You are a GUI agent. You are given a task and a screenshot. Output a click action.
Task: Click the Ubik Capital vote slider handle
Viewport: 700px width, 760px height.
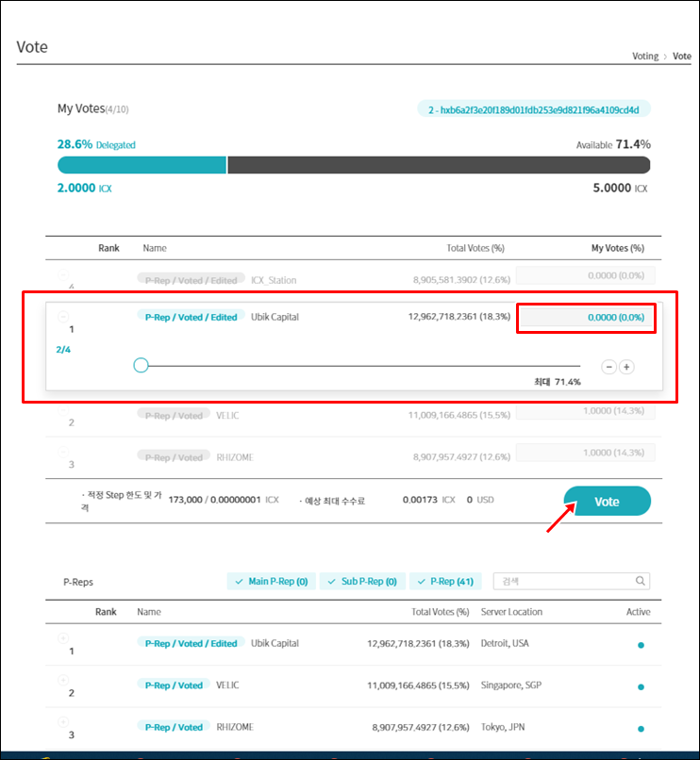(141, 365)
